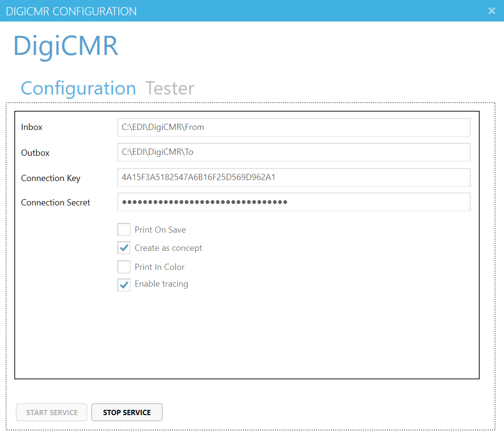The height and width of the screenshot is (439, 504).
Task: Click the DIGICMR CONFIGURATION title bar
Action: point(71,11)
